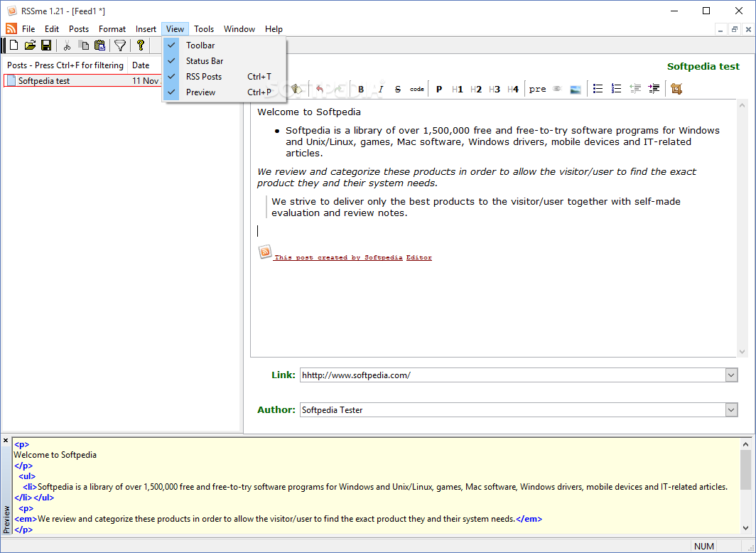
Task: Click the Cut scissors icon
Action: [67, 45]
